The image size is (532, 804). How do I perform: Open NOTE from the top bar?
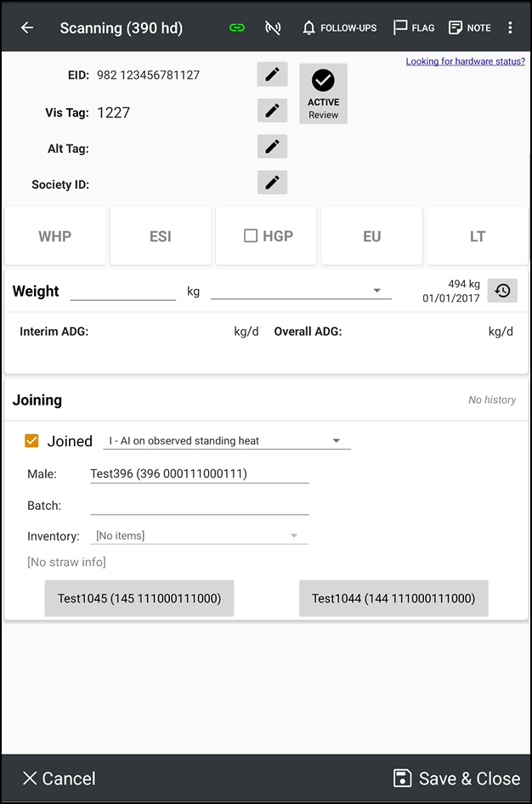[x=469, y=28]
